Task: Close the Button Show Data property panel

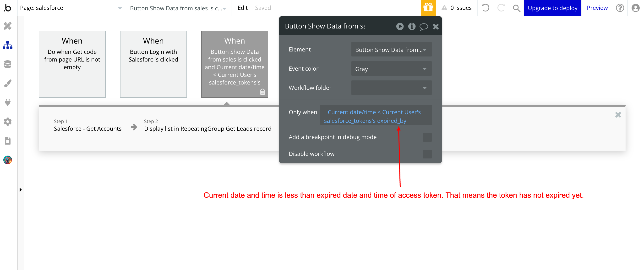Action: [436, 27]
